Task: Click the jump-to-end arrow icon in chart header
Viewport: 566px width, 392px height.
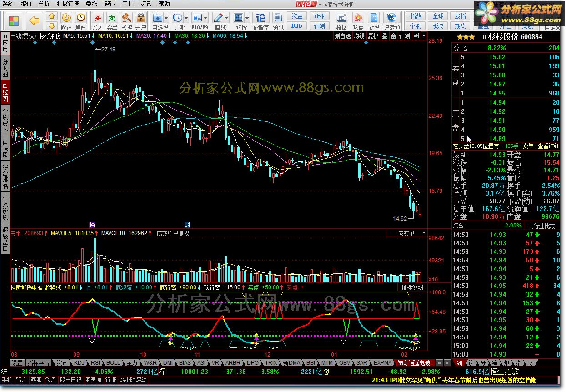Action: click(416, 36)
